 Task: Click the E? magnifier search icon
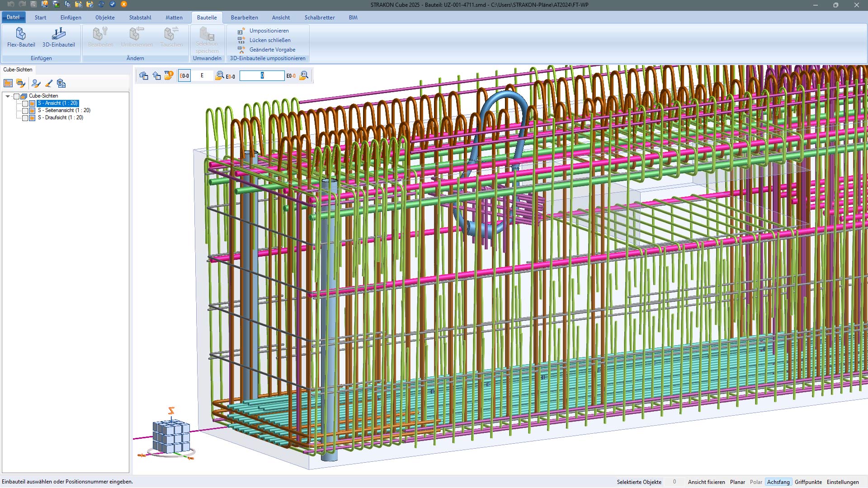[x=220, y=75]
